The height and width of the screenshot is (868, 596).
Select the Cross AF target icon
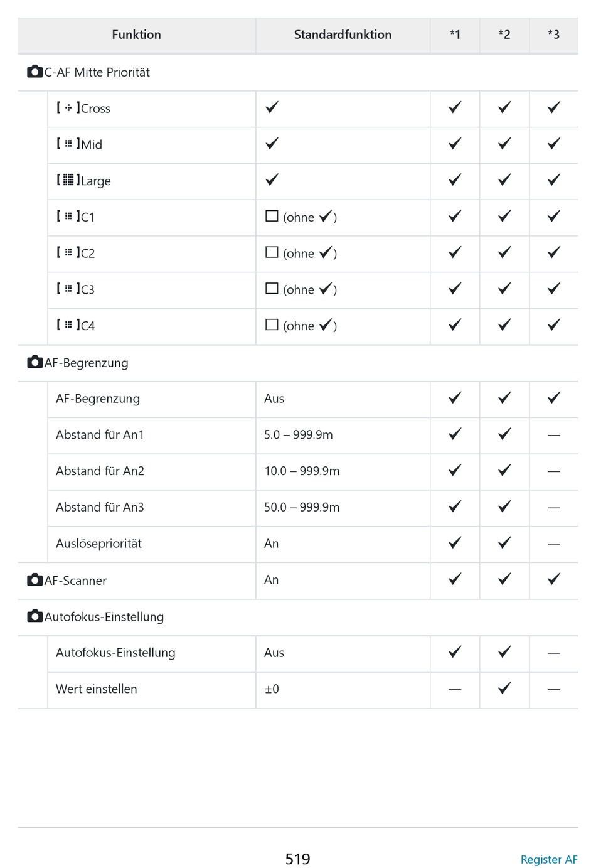pyautogui.click(x=68, y=108)
